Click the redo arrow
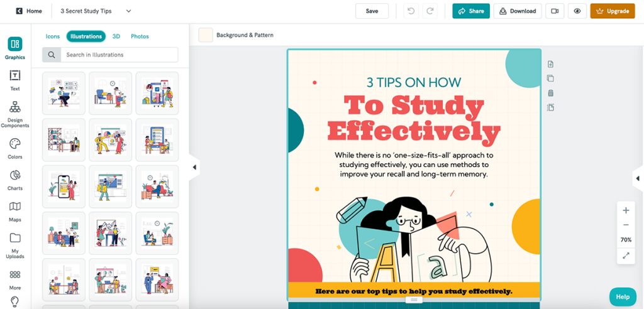This screenshot has width=644, height=309. (x=430, y=11)
